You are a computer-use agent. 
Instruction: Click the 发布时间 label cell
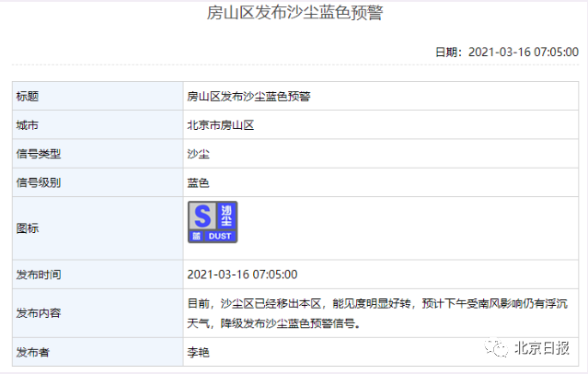click(x=98, y=275)
